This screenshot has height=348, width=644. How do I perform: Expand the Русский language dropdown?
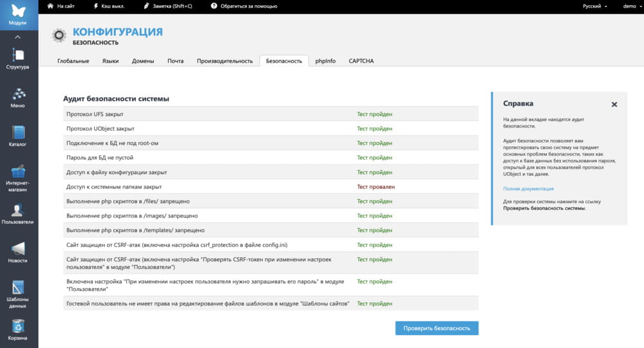coord(594,6)
